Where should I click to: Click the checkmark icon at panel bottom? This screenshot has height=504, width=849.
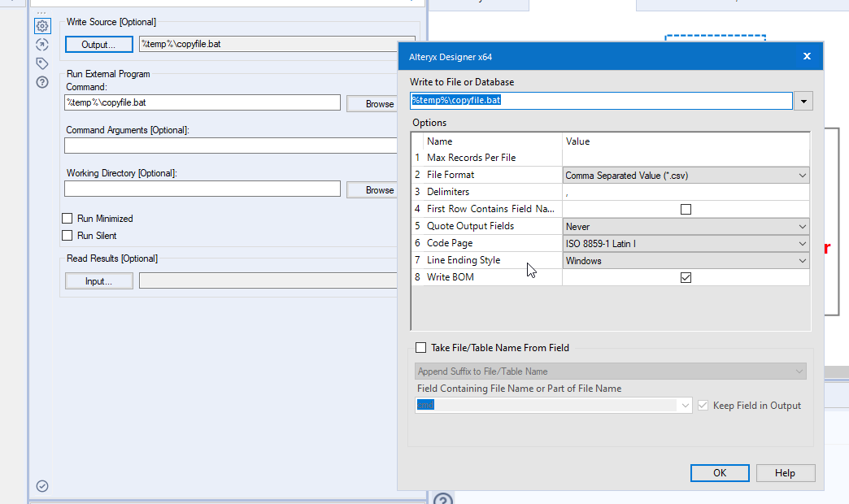pos(42,486)
